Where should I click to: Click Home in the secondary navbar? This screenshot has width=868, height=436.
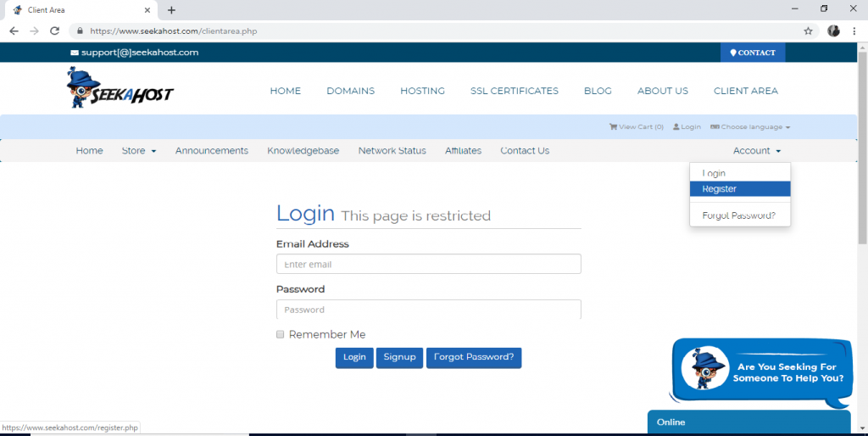point(90,151)
